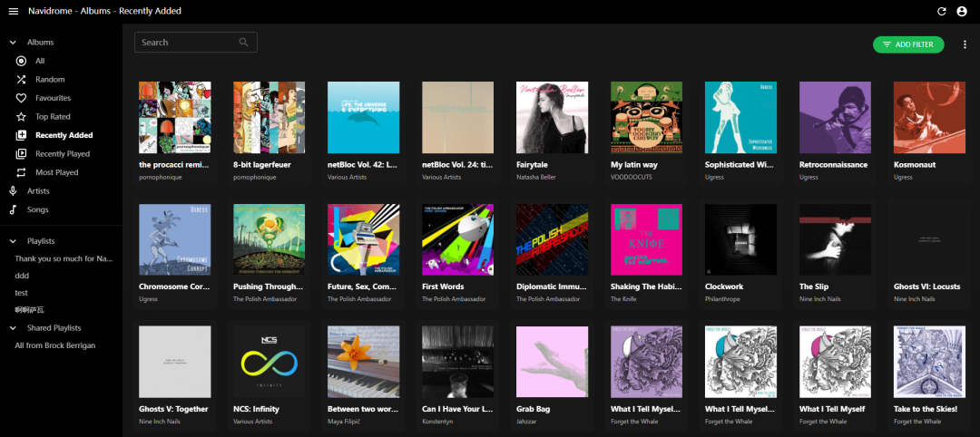Open the Shaking The Habi... album cover

point(646,239)
